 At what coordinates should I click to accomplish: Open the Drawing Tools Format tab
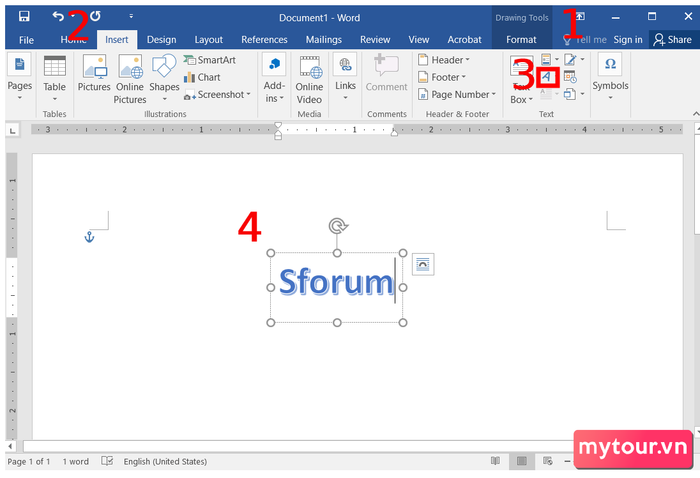tap(521, 40)
